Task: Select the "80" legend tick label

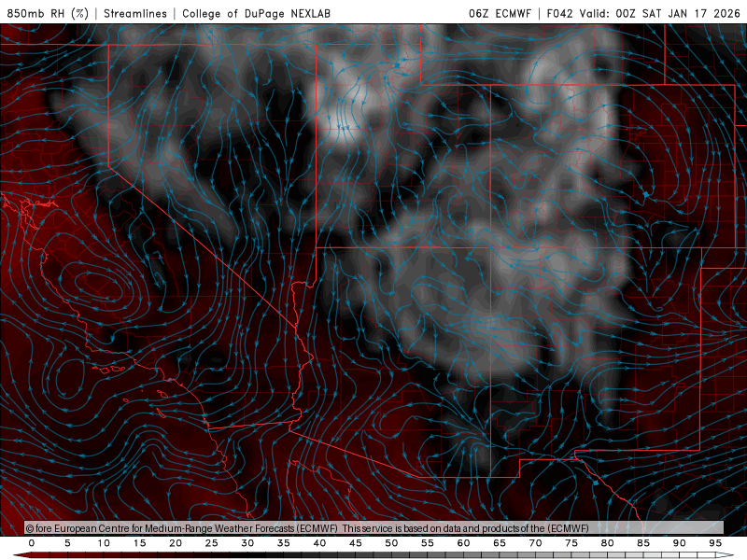Action: click(x=607, y=543)
